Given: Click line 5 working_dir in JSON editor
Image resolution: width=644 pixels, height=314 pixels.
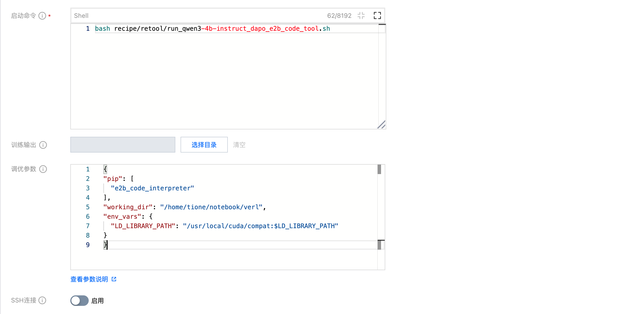Looking at the screenshot, I should 184,207.
